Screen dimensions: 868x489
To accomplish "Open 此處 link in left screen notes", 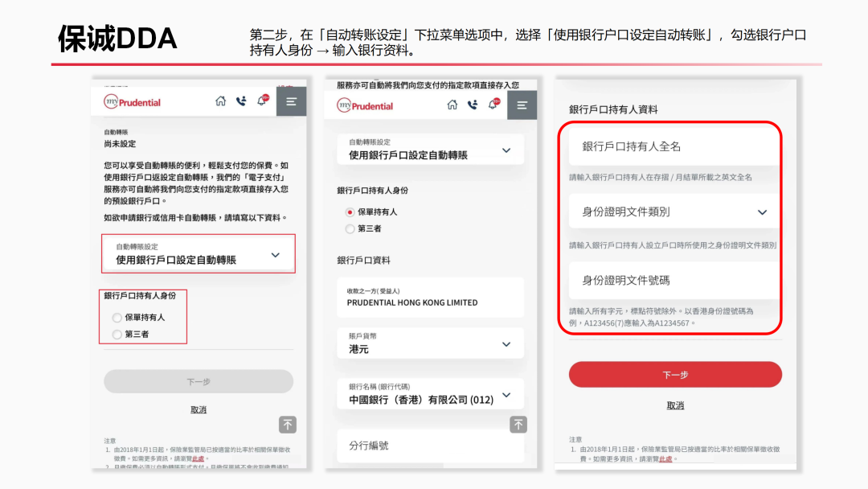I will pos(199,458).
